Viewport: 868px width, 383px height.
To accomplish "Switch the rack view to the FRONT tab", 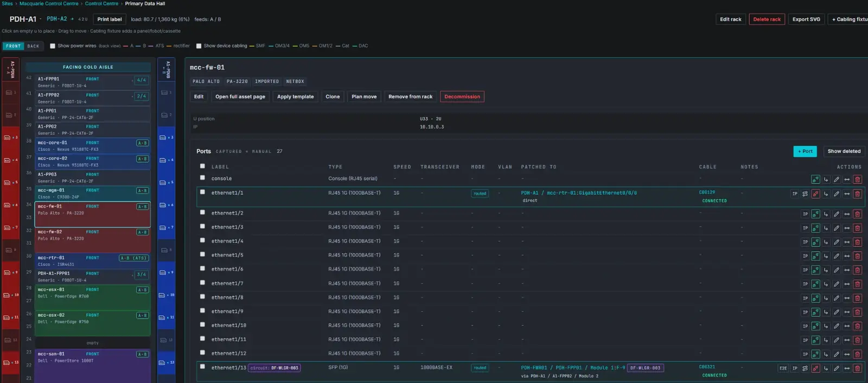I will (14, 46).
